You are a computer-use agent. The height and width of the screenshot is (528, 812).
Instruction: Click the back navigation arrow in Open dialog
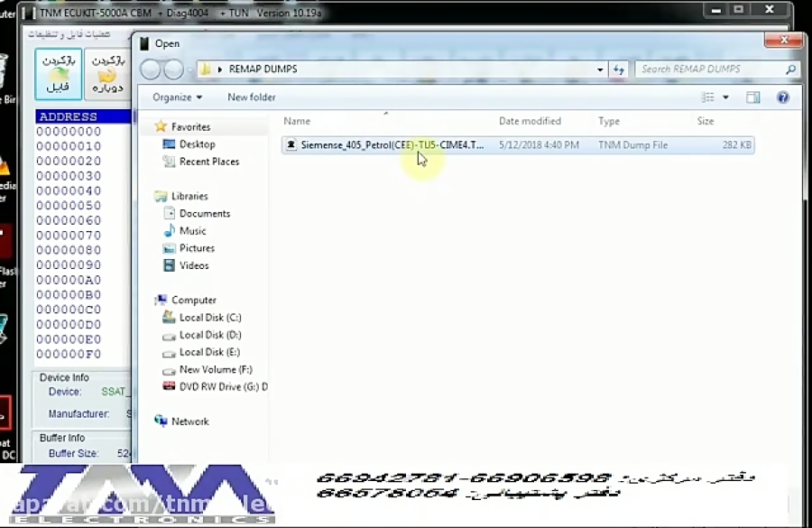coord(151,69)
